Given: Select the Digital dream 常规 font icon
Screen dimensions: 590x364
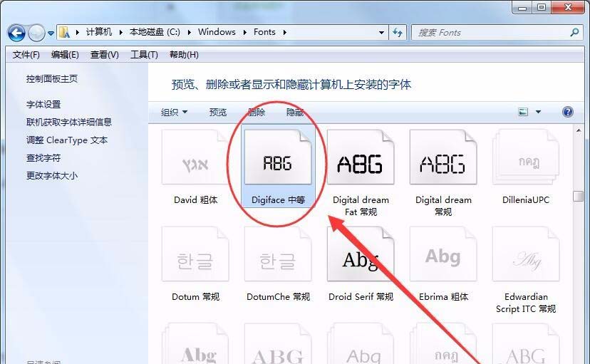Looking at the screenshot, I should point(443,157).
